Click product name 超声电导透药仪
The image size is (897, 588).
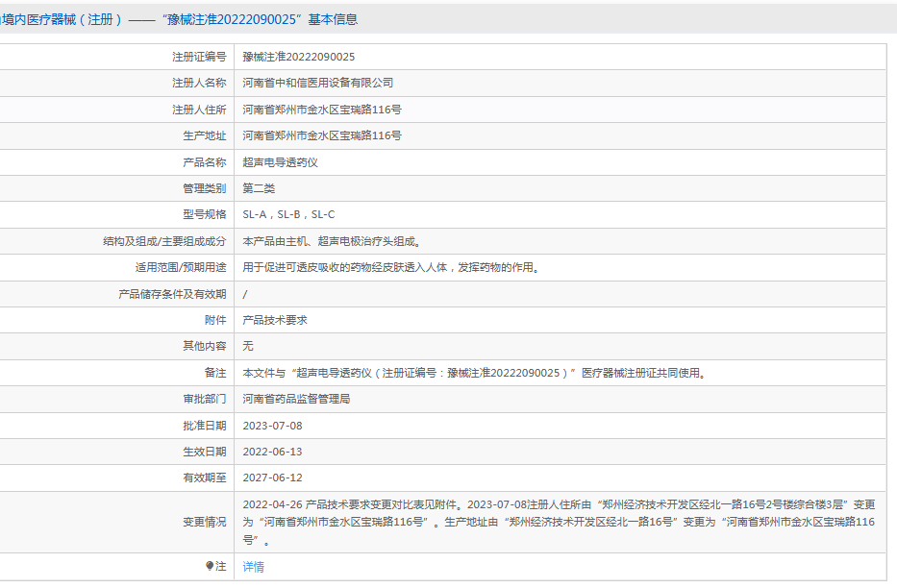(x=281, y=162)
